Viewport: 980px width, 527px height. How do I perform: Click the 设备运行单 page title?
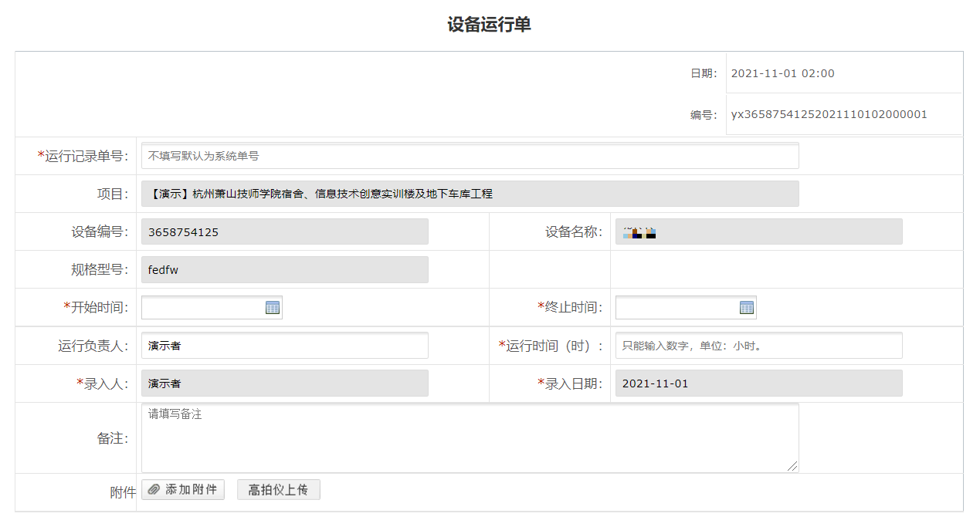[x=489, y=25]
